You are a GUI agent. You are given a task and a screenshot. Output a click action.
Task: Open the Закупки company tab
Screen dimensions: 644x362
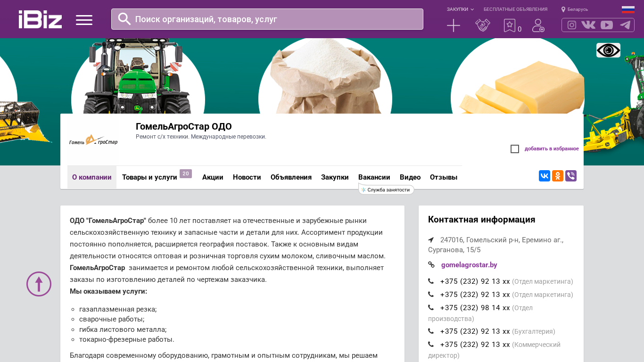335,177
